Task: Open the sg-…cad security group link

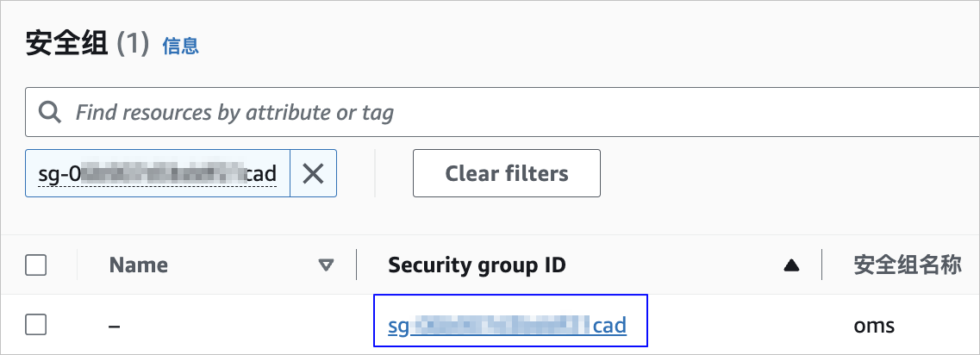Action: 507,326
